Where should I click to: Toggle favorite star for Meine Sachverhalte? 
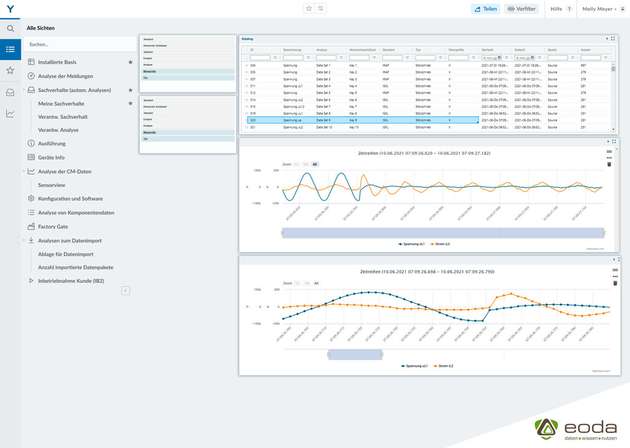click(130, 103)
